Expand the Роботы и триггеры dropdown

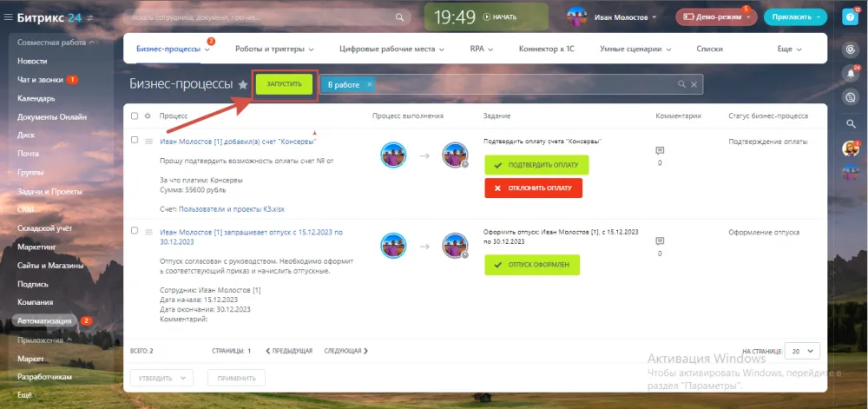(x=311, y=49)
